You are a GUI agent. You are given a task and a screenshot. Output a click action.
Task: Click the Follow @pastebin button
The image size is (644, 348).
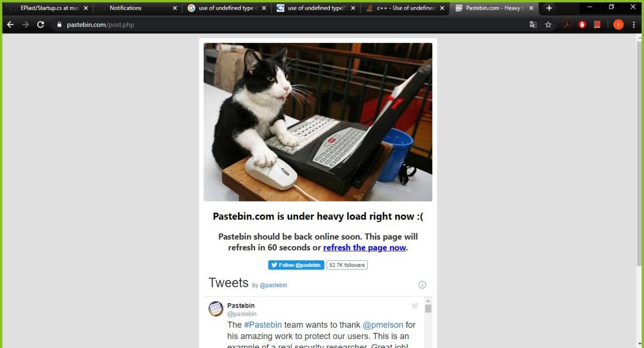296,265
